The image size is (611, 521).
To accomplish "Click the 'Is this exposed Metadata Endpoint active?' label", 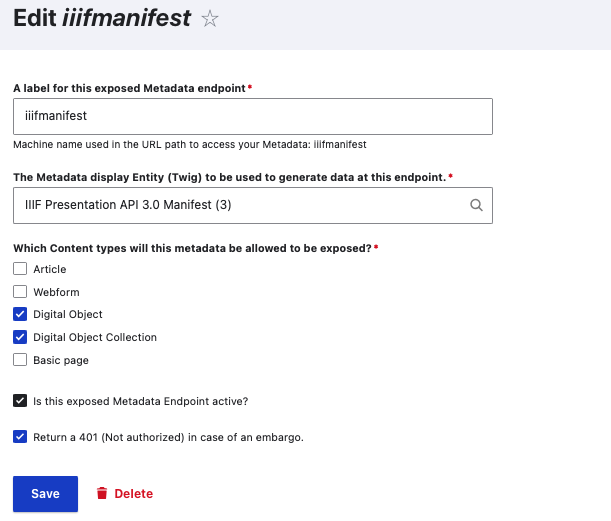I will pyautogui.click(x=140, y=401).
